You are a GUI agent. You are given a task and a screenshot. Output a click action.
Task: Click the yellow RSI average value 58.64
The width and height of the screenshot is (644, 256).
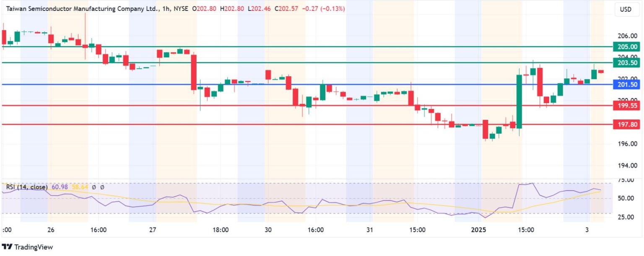click(80, 187)
